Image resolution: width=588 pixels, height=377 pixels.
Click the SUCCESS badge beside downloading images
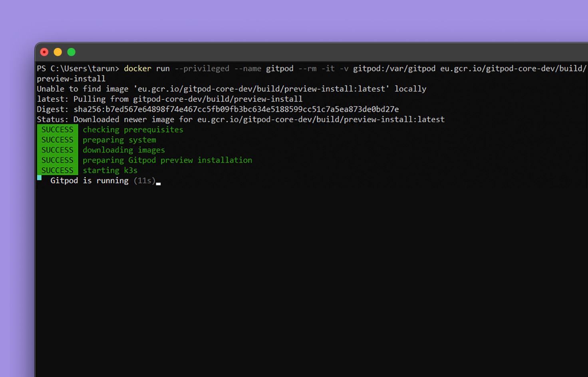point(58,150)
